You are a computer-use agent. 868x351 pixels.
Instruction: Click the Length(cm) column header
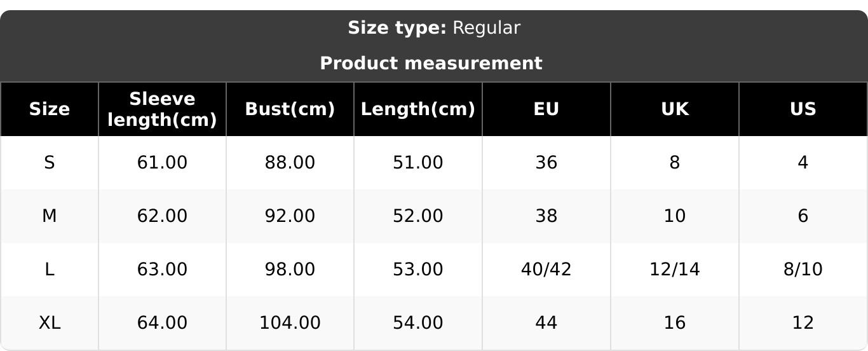(417, 109)
